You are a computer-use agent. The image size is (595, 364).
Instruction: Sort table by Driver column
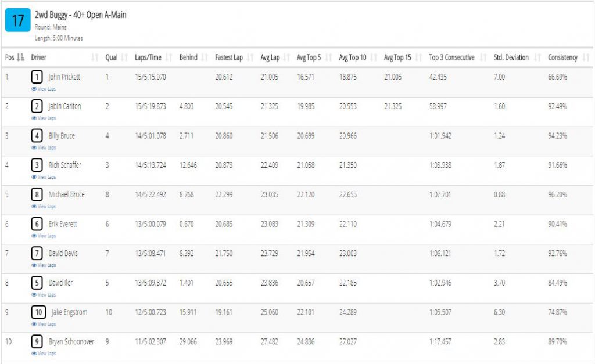click(95, 57)
